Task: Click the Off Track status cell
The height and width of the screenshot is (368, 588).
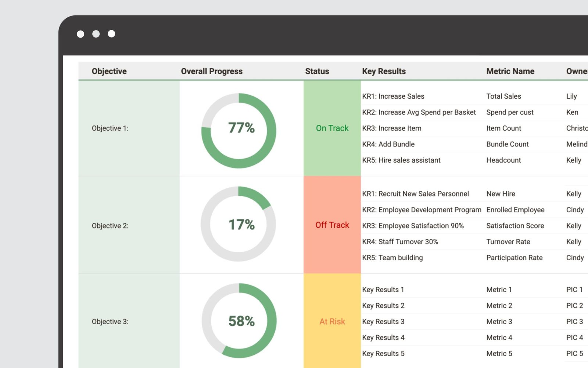Action: tap(332, 225)
